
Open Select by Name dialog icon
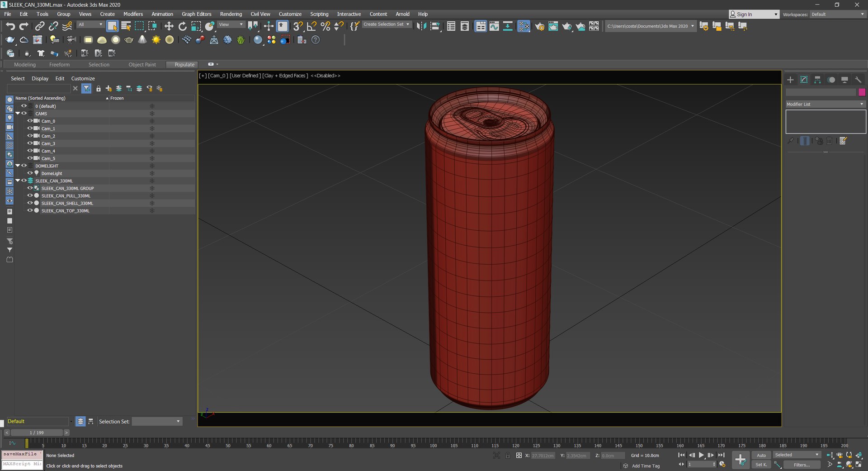tap(126, 26)
